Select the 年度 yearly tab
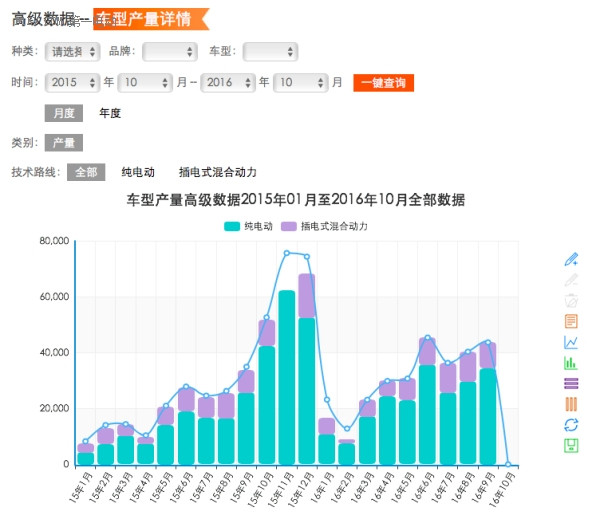The width and height of the screenshot is (600, 527). coord(110,113)
